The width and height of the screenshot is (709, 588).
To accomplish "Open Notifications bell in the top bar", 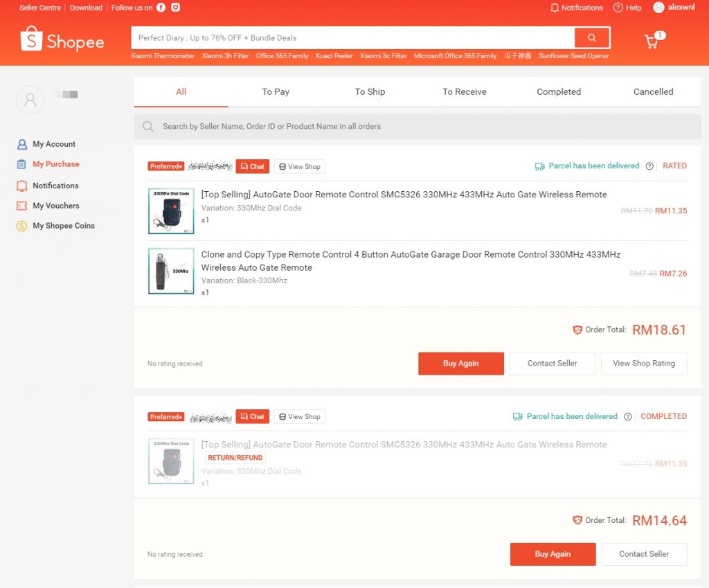I will click(x=555, y=8).
